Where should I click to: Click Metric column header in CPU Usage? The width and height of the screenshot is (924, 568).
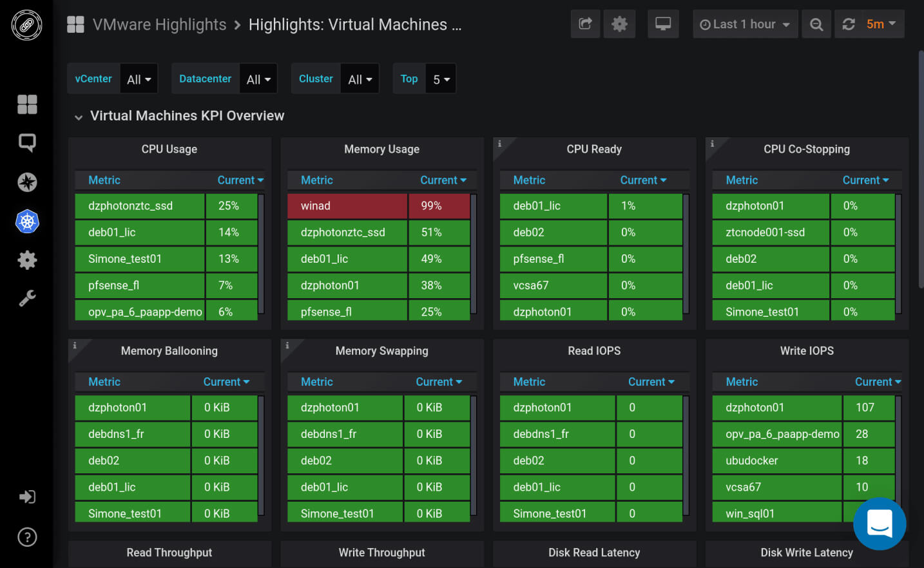click(104, 180)
